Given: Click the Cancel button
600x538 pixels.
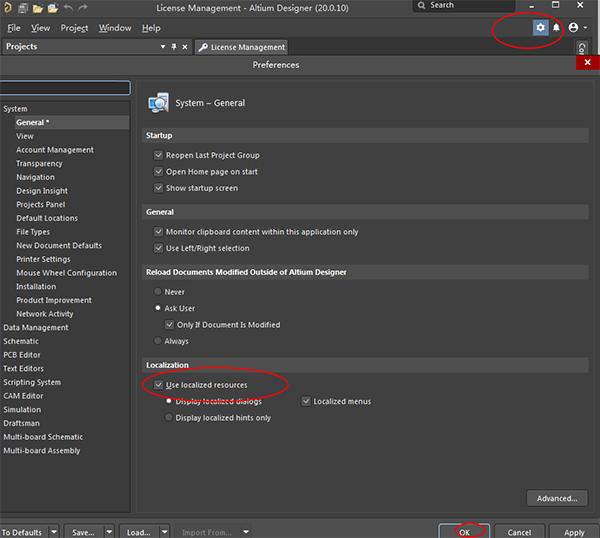Looking at the screenshot, I should [519, 532].
